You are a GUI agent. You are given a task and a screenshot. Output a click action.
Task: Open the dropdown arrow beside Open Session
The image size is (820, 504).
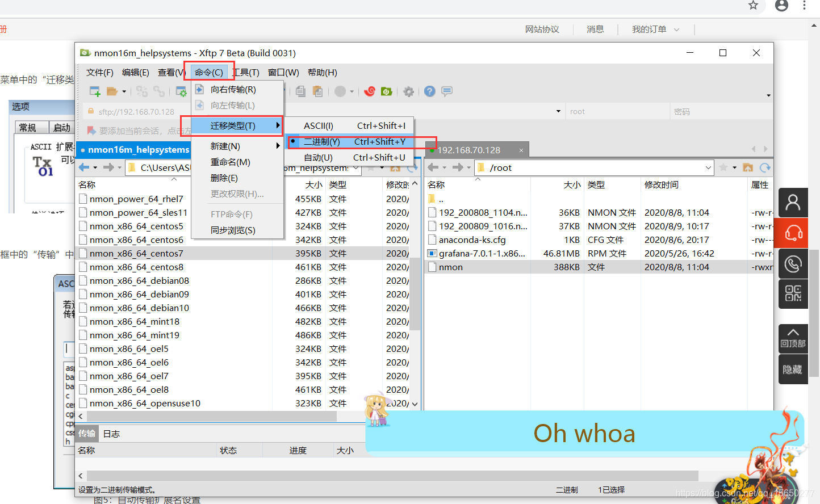coord(124,91)
